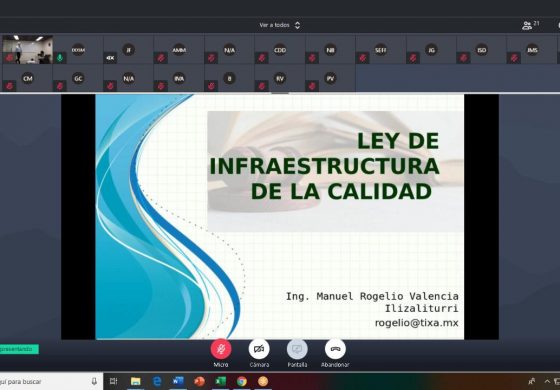Select the CDD participant avatar
The image size is (560, 390).
tap(280, 50)
